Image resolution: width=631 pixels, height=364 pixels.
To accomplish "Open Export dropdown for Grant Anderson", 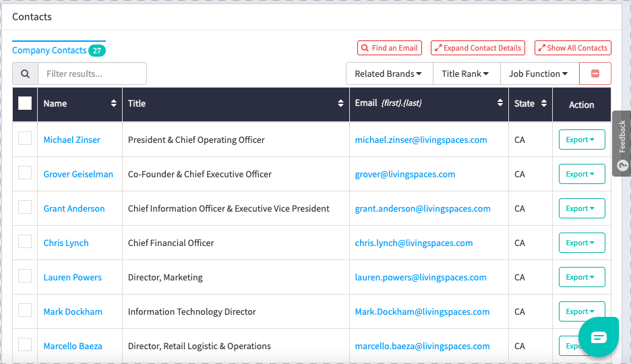I will pyautogui.click(x=582, y=208).
